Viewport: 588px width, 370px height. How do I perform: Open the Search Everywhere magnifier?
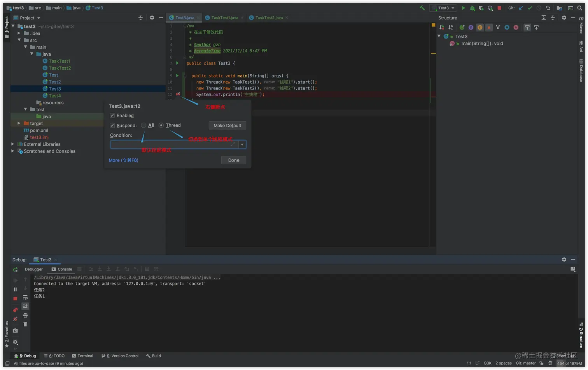tap(579, 8)
